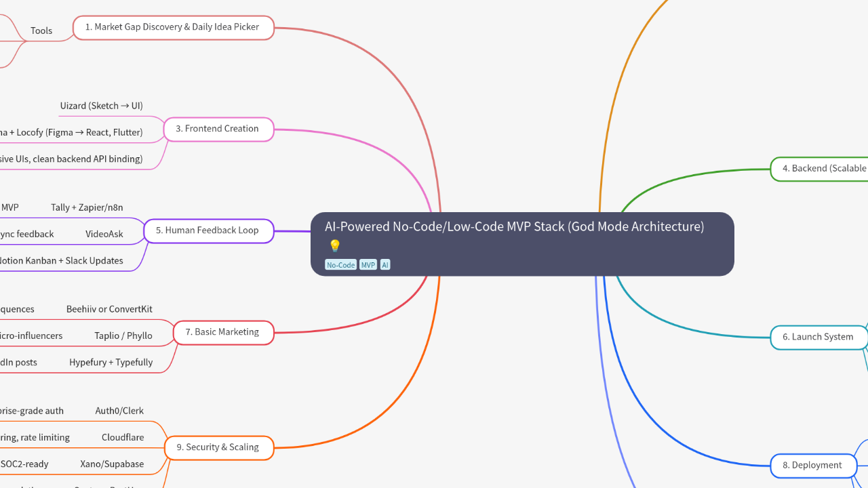Select the 3. Frontend Creation node

pyautogui.click(x=218, y=129)
